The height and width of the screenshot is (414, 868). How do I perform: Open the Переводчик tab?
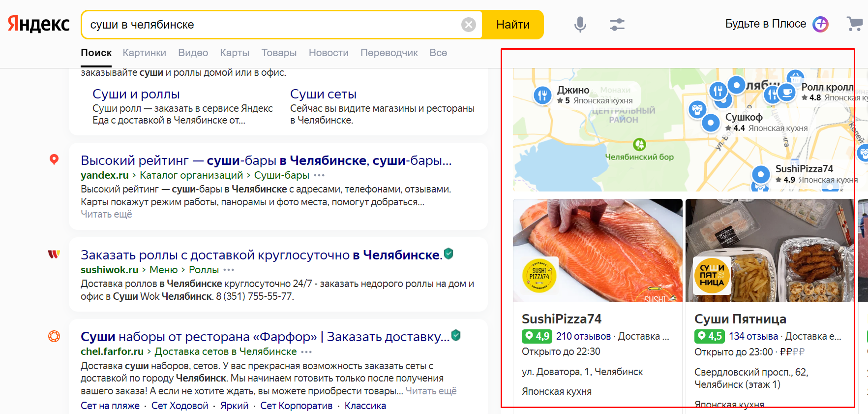pyautogui.click(x=389, y=53)
